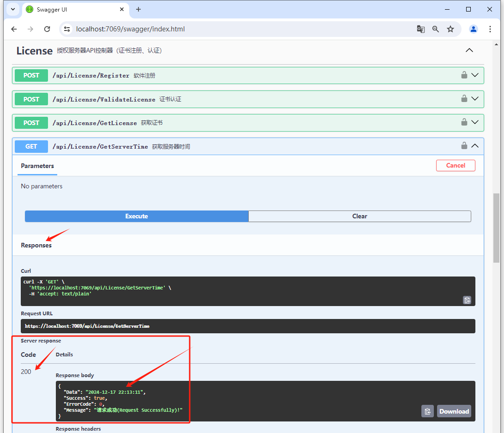Reload the Swagger UI page
Viewport: 504px width, 433px height.
[47, 29]
